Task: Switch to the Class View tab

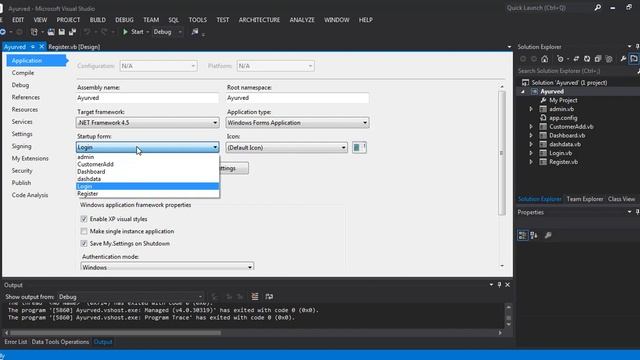Action: 621,199
